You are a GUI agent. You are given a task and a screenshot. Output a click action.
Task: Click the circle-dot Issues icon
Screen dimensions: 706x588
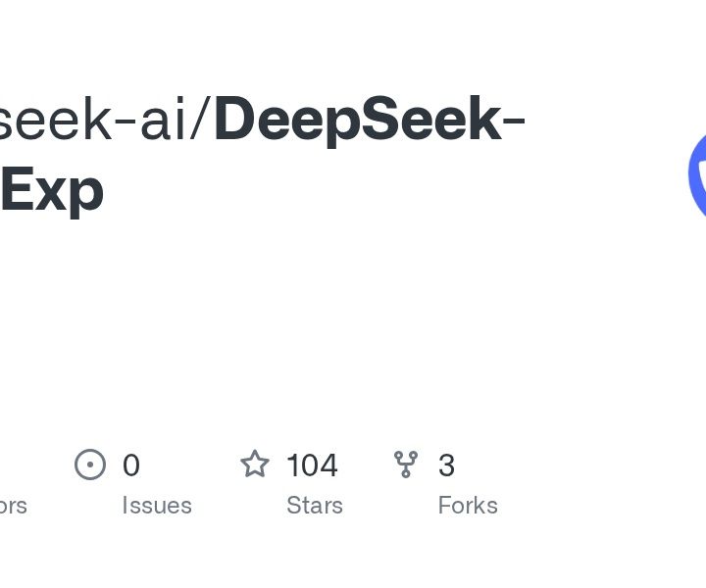(90, 465)
